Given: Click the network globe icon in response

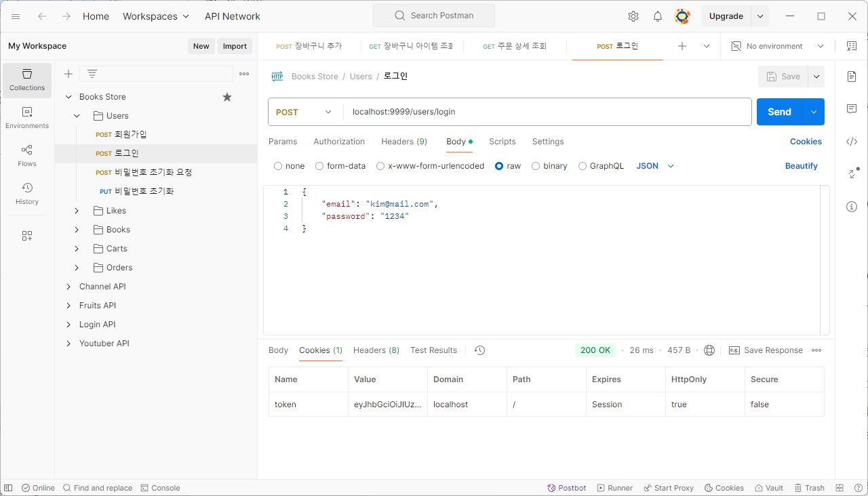Looking at the screenshot, I should (709, 350).
